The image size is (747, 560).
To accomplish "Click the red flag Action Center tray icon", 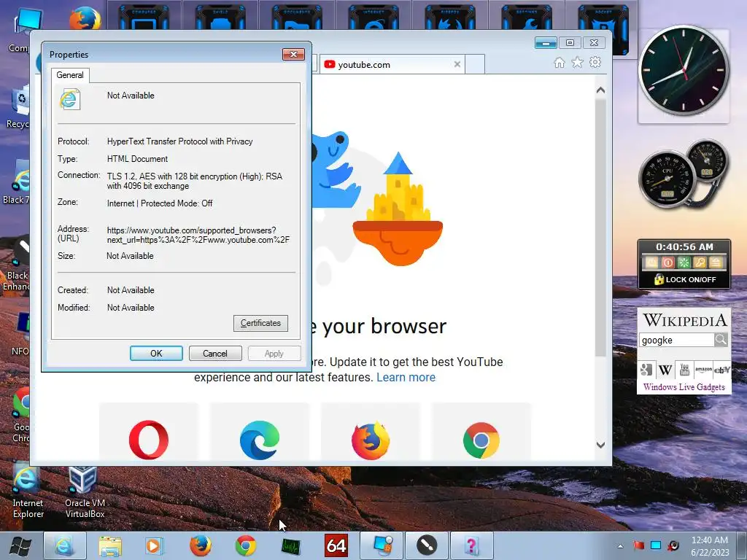I will pyautogui.click(x=638, y=545).
